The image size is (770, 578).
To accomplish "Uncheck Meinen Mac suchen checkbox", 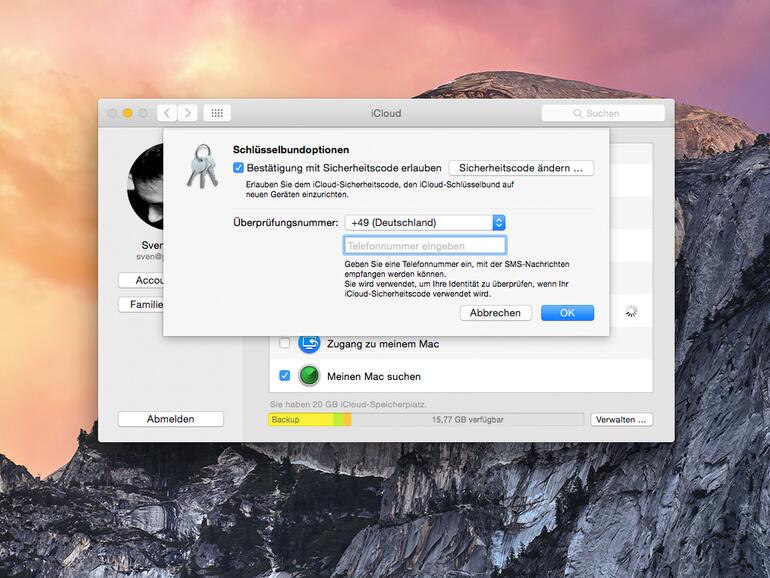I will click(284, 376).
